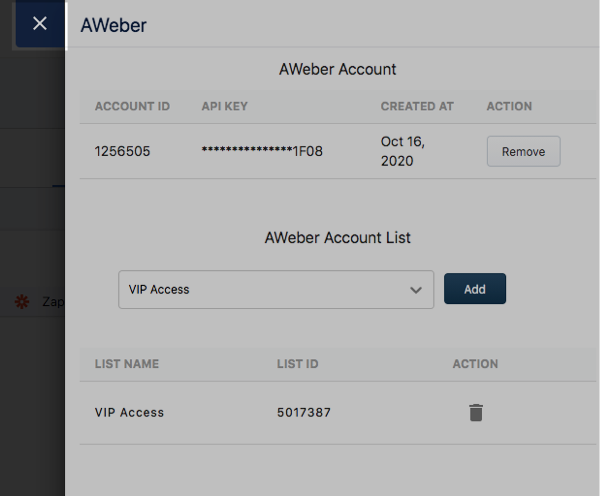Click the AWeber Account section heading
Image resolution: width=600 pixels, height=496 pixels.
337,70
